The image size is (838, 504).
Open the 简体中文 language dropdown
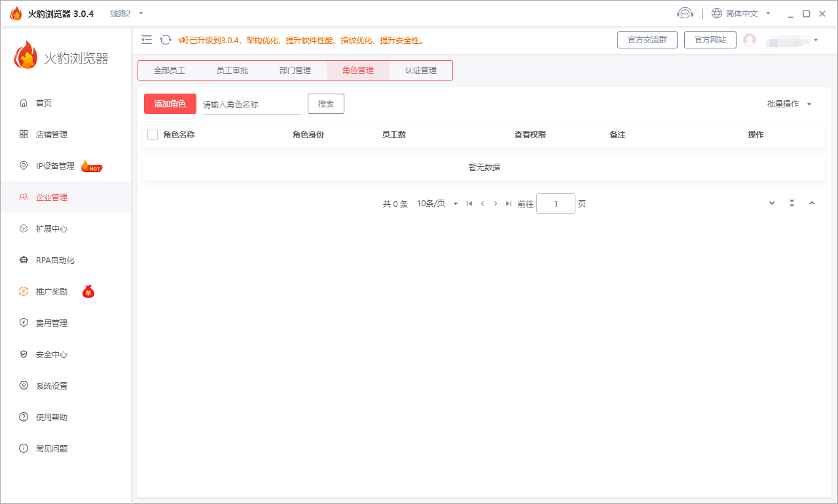tap(741, 13)
